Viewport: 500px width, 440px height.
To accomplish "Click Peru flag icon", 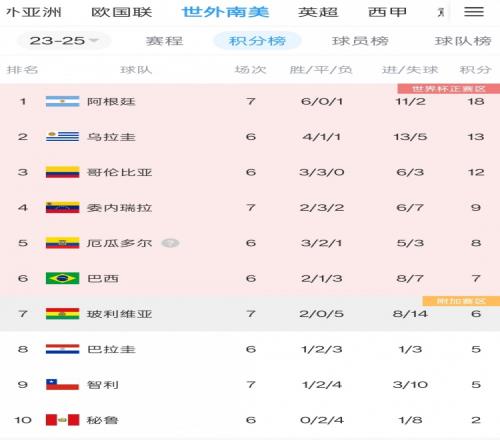I will tap(63, 420).
